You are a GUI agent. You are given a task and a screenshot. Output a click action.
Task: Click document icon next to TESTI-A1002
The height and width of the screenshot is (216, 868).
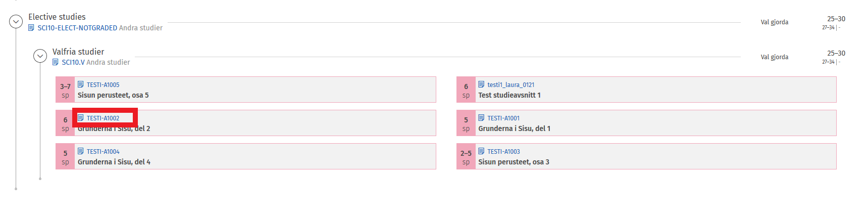click(x=81, y=118)
